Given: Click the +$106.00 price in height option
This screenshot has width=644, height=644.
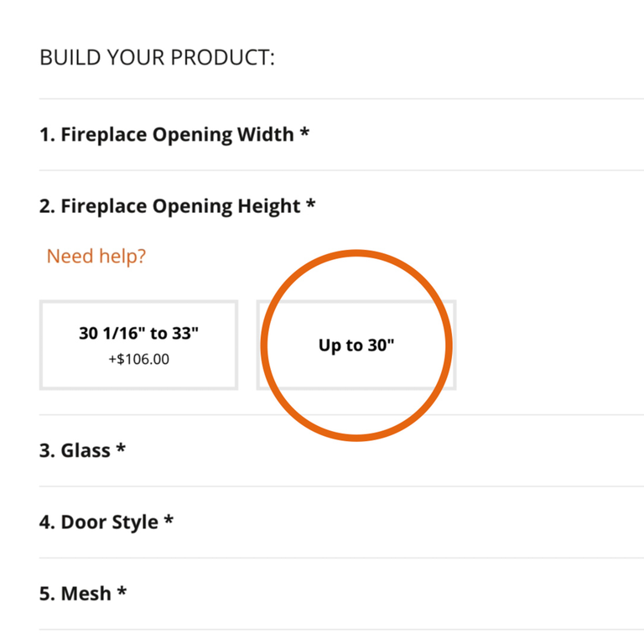Looking at the screenshot, I should (138, 358).
